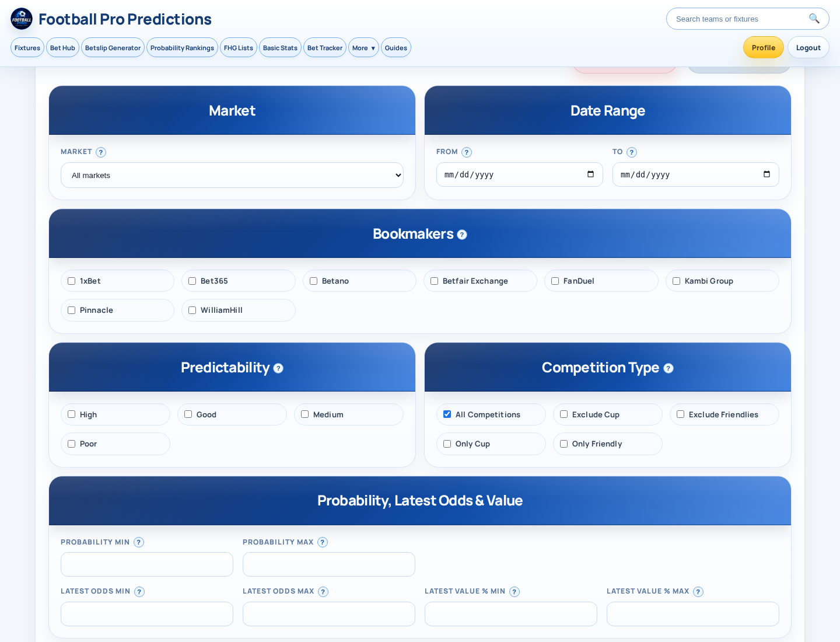Open the Predictability help icon

[x=278, y=368]
